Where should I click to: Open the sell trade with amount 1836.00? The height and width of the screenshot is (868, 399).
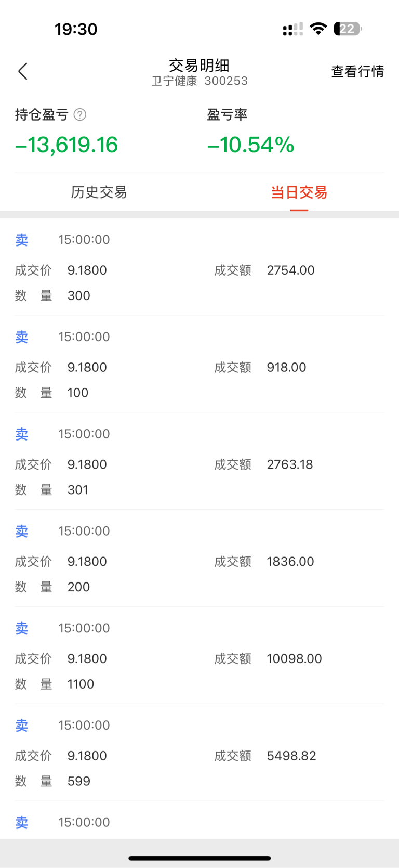(x=199, y=561)
